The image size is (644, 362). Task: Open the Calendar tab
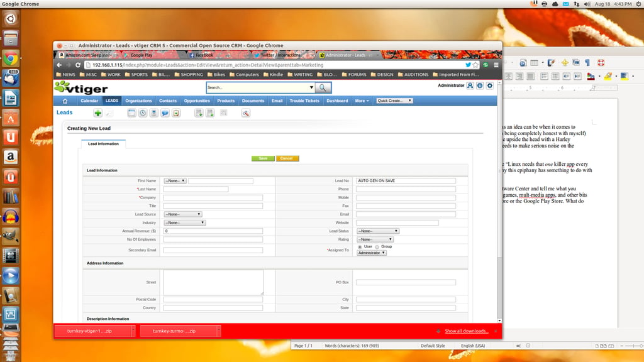coord(89,101)
